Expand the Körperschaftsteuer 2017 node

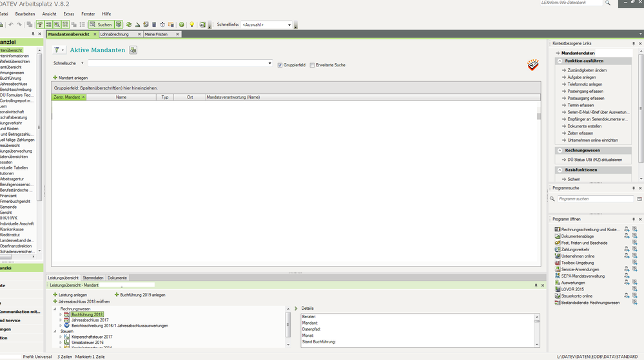point(61,337)
